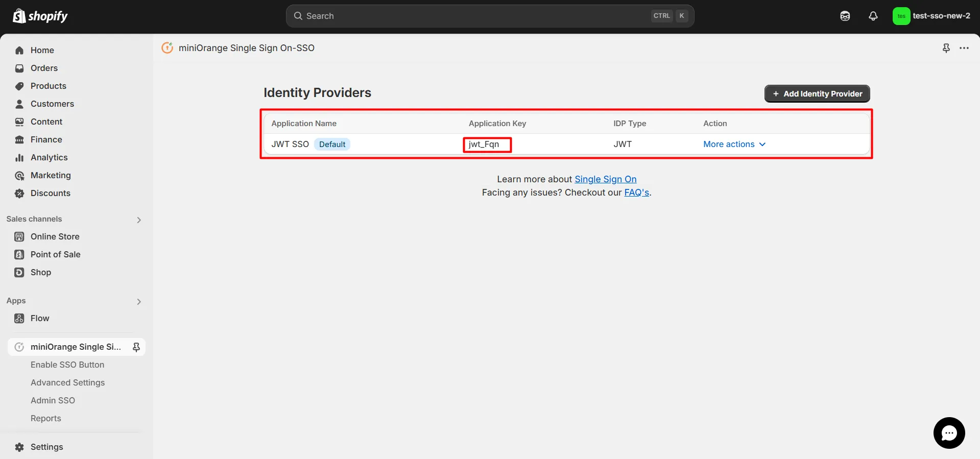Follow the Single Sign On link

[605, 179]
